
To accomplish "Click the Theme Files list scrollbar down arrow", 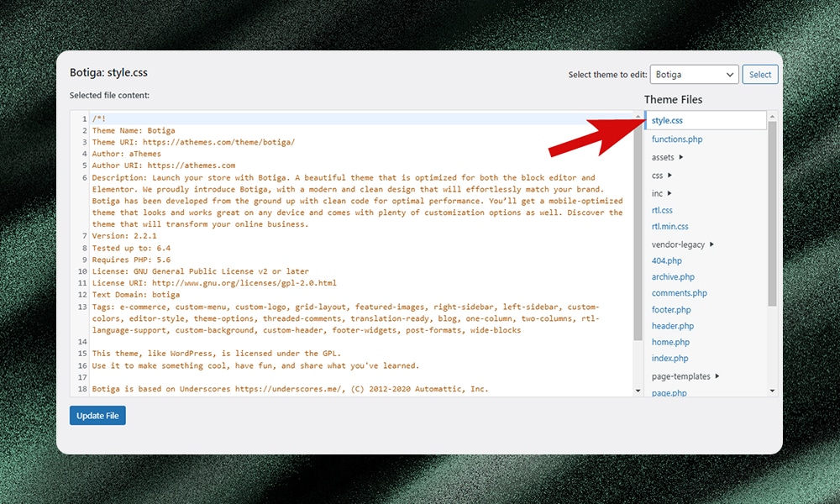I will point(772,391).
